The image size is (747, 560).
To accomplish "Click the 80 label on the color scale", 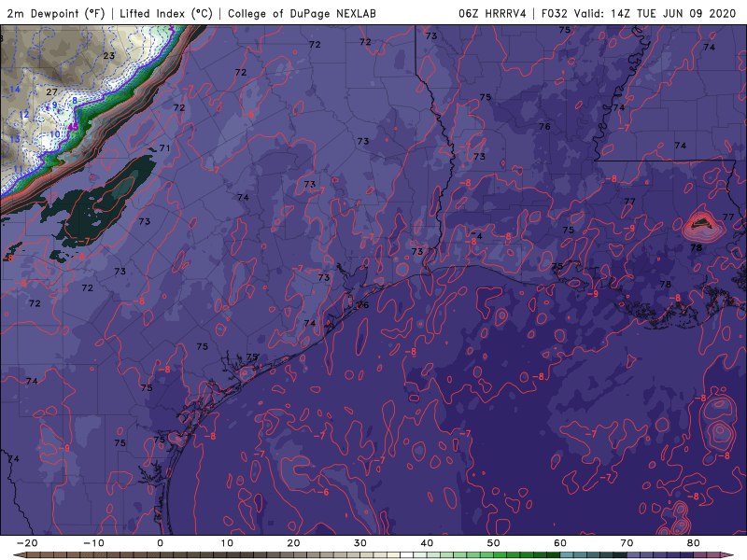I will point(694,543).
